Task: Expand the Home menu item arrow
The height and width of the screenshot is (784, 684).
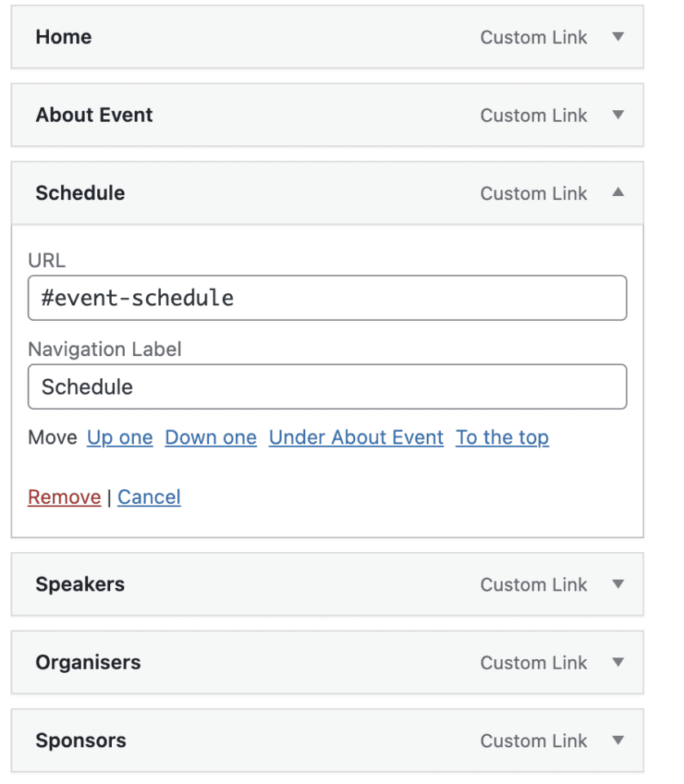Action: coord(618,37)
